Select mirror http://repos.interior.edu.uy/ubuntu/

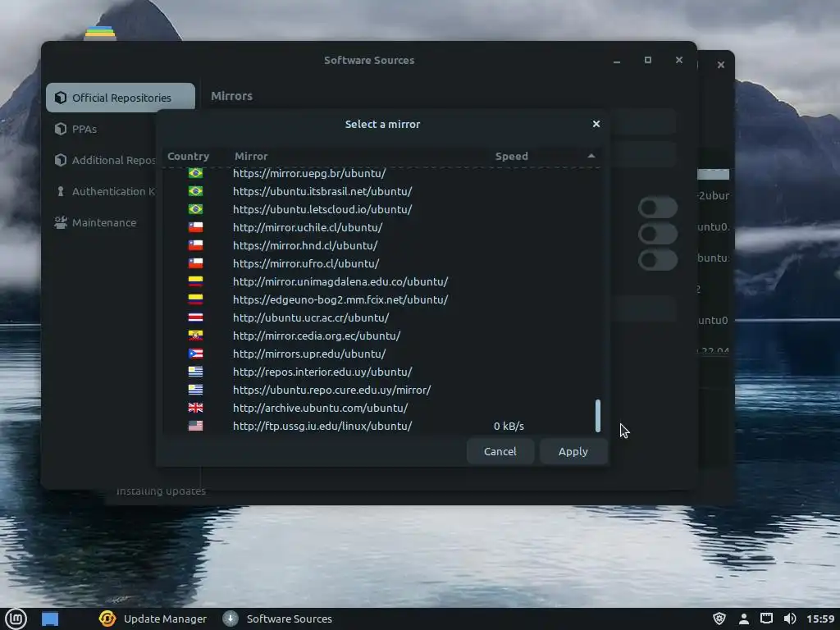tap(322, 372)
